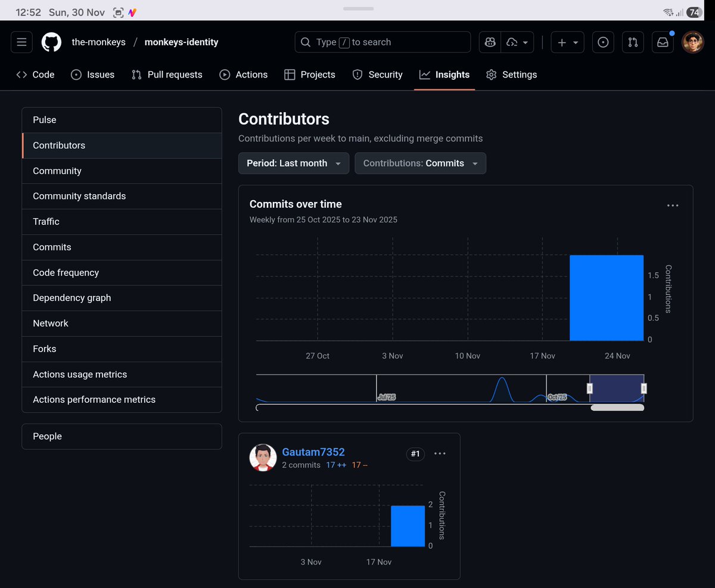715x588 pixels.
Task: Open monkeys-identity repository link
Action: [x=182, y=42]
